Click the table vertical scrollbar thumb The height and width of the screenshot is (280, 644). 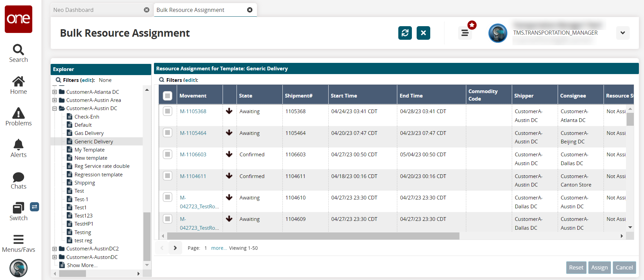(x=630, y=119)
